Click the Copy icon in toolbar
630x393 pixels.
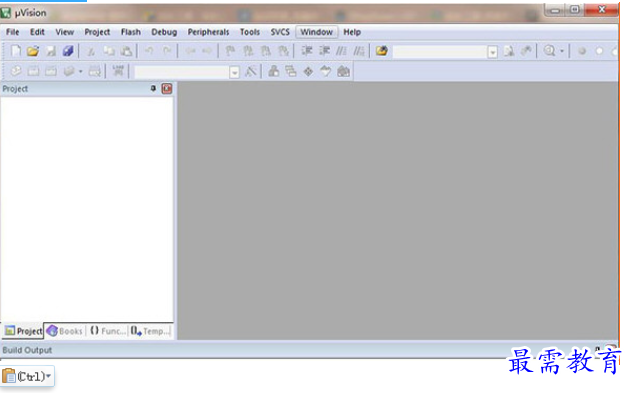(109, 51)
